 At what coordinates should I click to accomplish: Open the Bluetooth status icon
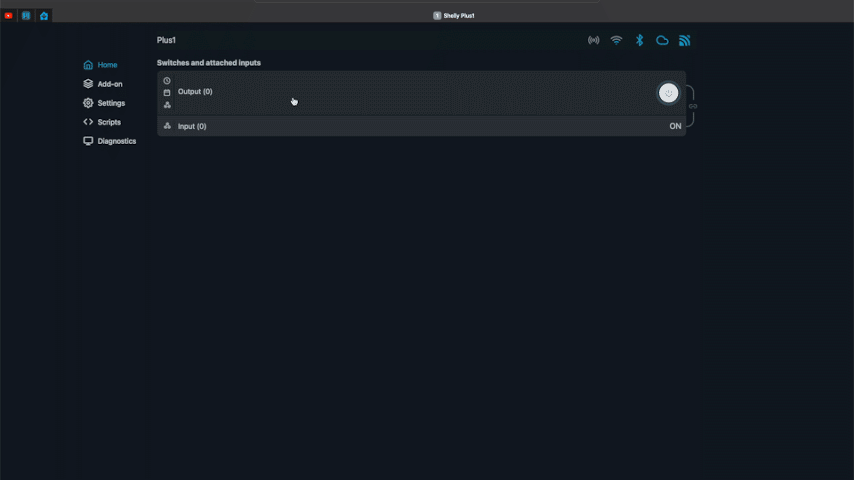639,40
